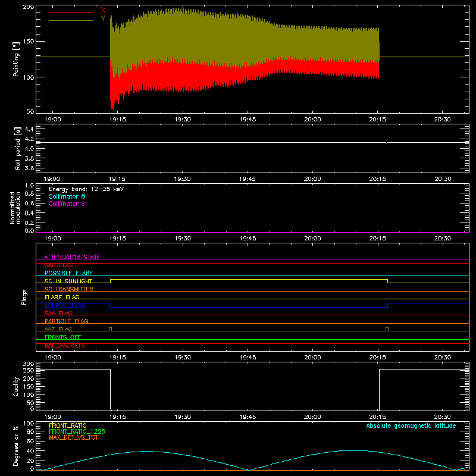Select the SC_IN_SUNLIGHT flag label
Viewport: 476px width, 476px height.
pyautogui.click(x=68, y=281)
